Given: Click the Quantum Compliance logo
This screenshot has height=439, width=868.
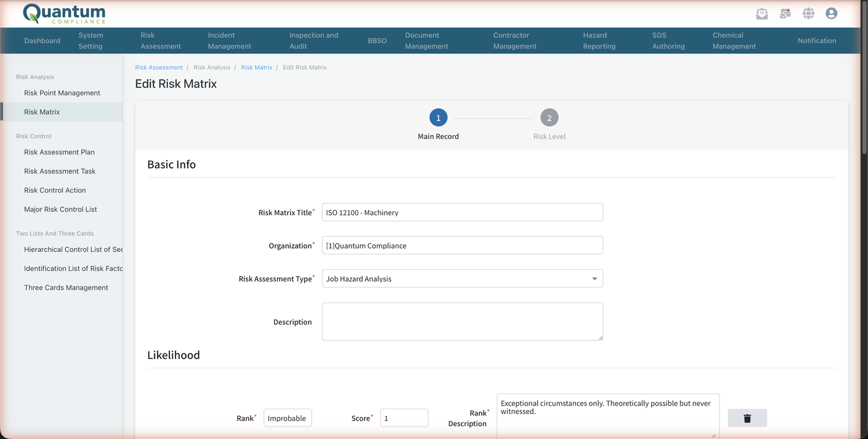Looking at the screenshot, I should click(x=64, y=14).
